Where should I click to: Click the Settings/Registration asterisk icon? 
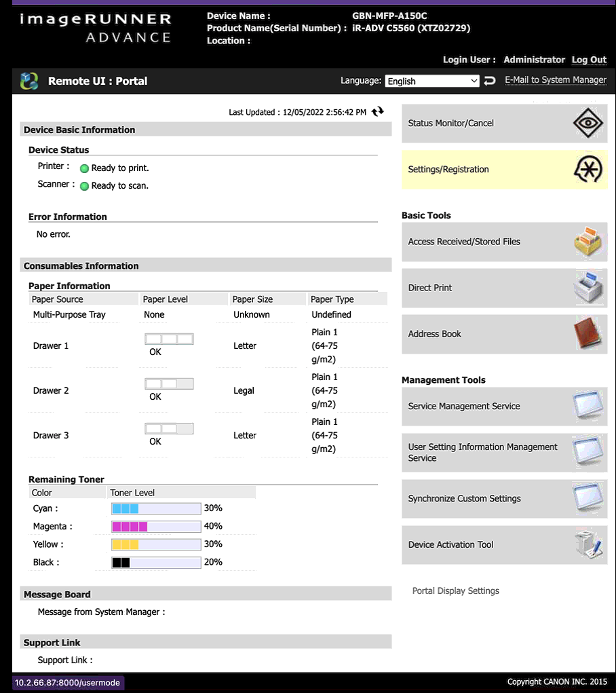588,169
